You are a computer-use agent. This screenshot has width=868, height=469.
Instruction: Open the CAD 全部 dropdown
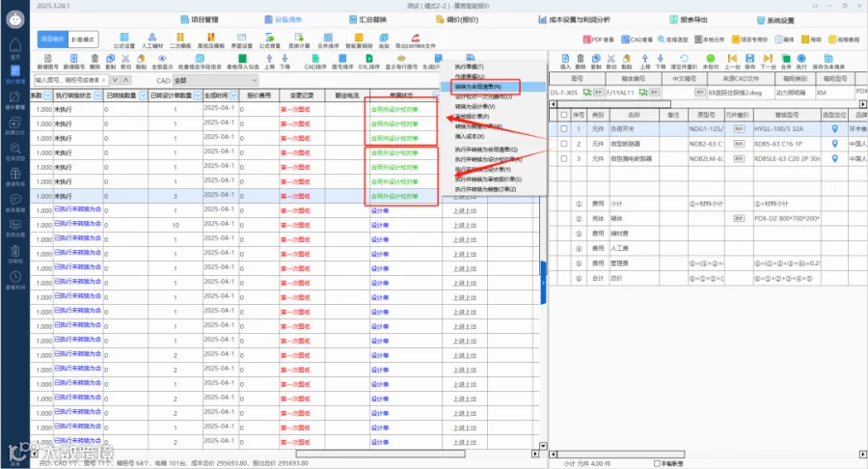215,80
